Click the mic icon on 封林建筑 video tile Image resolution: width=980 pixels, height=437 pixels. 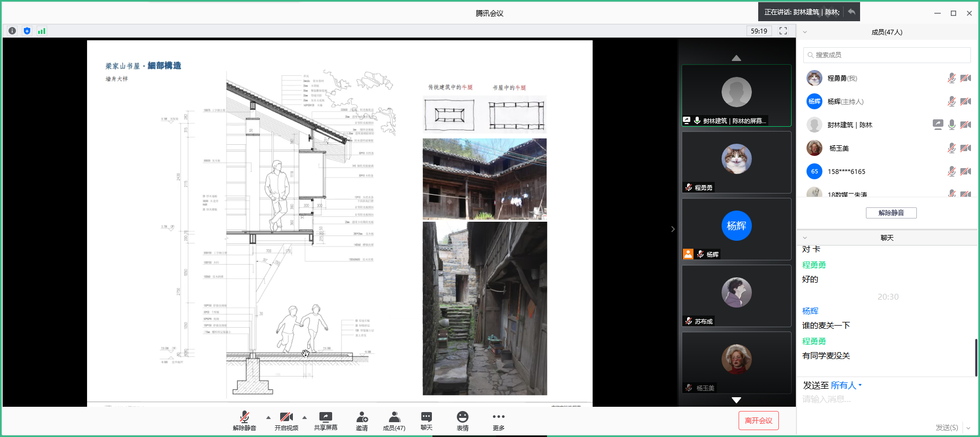coord(697,120)
